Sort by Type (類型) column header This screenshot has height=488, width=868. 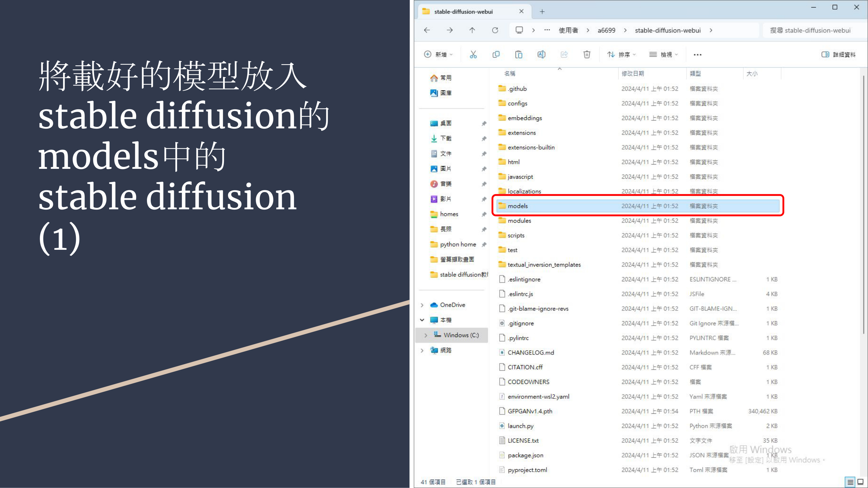(x=695, y=73)
